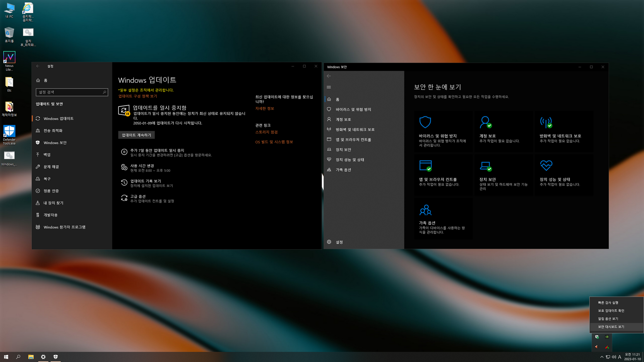
Task: Go to 복구 in Settings sidebar
Action: pyautogui.click(x=72, y=179)
